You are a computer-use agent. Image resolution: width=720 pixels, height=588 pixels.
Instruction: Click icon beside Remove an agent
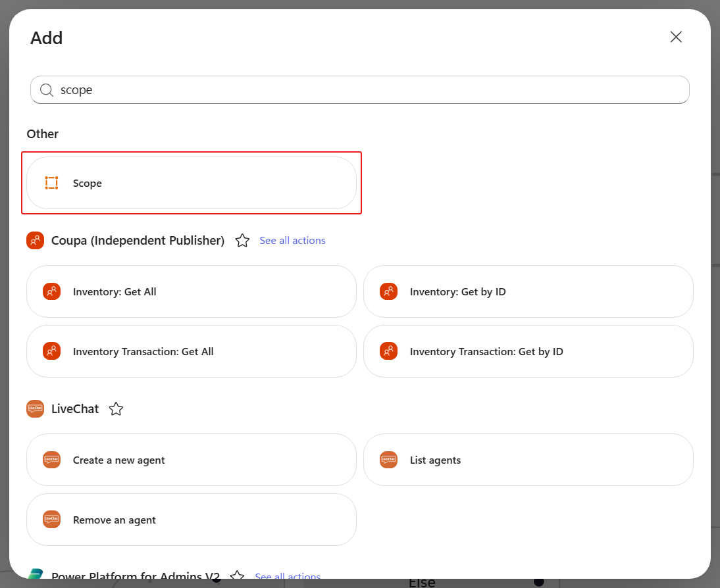(51, 520)
